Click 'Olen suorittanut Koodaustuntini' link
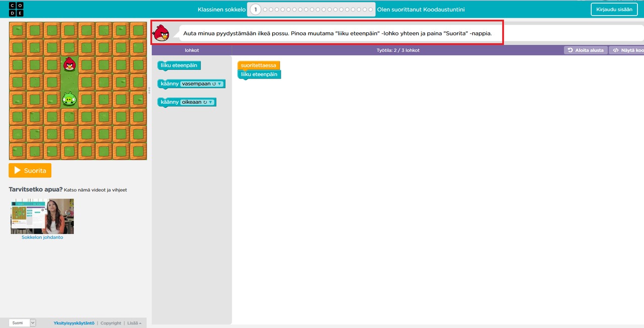The height and width of the screenshot is (328, 644). 421,9
